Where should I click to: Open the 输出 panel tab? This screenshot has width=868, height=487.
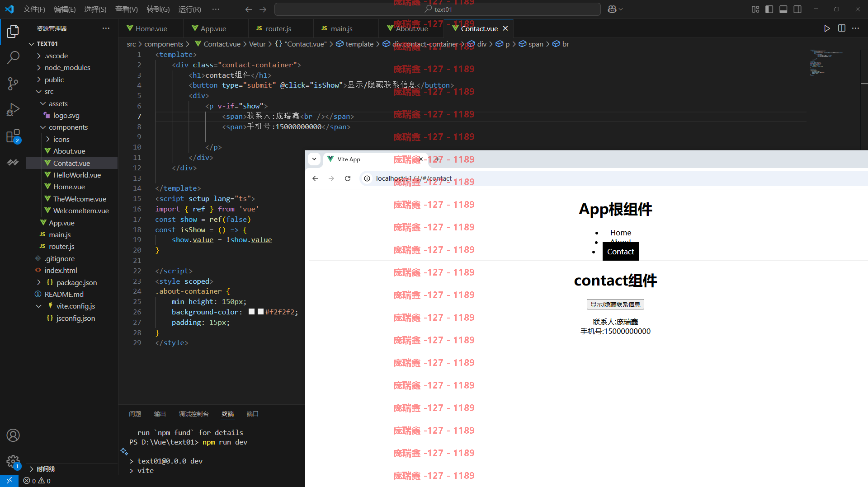[x=160, y=414]
